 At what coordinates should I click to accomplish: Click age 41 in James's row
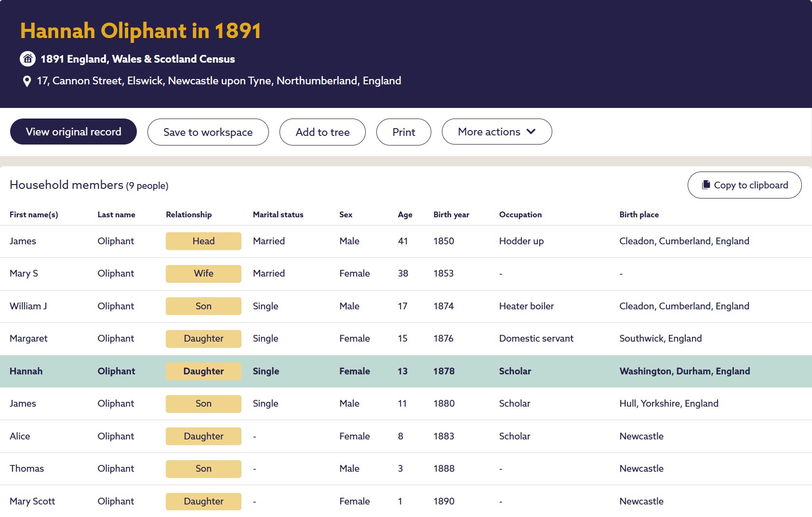(x=403, y=241)
